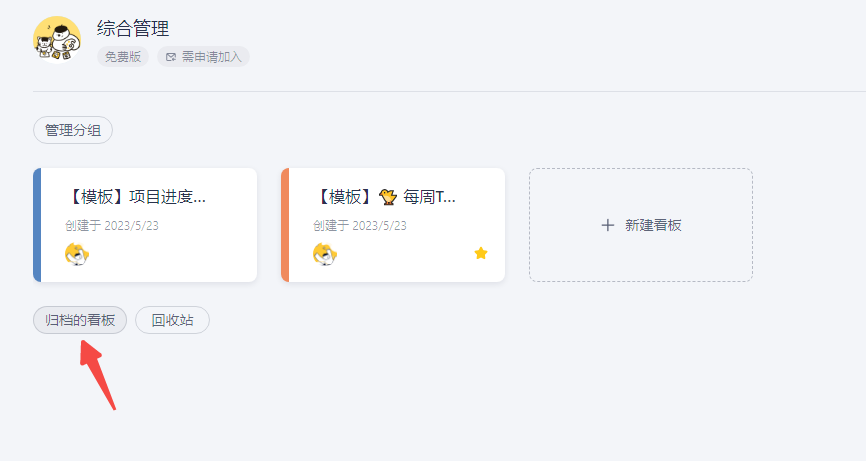Toggle the star on 每周T board

(x=481, y=254)
